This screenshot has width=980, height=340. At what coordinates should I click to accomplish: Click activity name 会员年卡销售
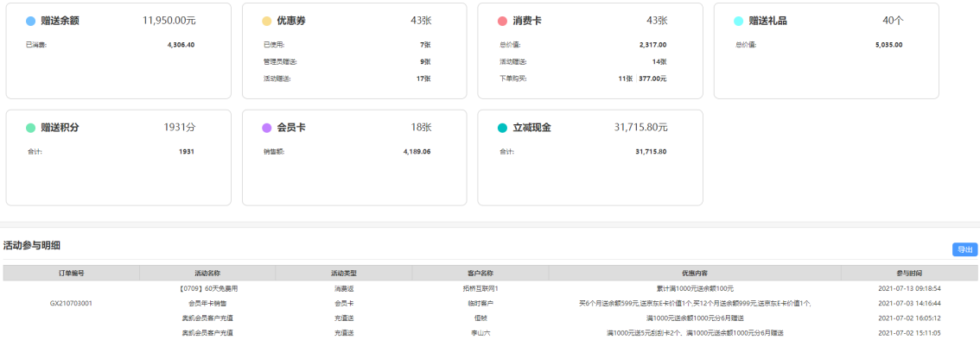207,304
